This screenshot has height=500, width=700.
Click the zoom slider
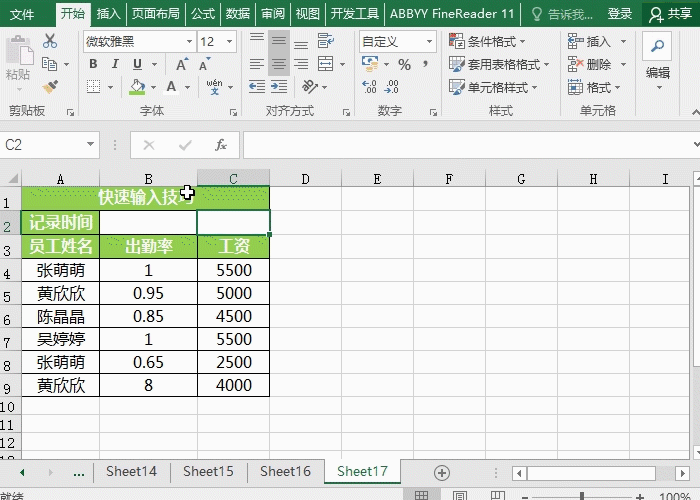(582, 496)
